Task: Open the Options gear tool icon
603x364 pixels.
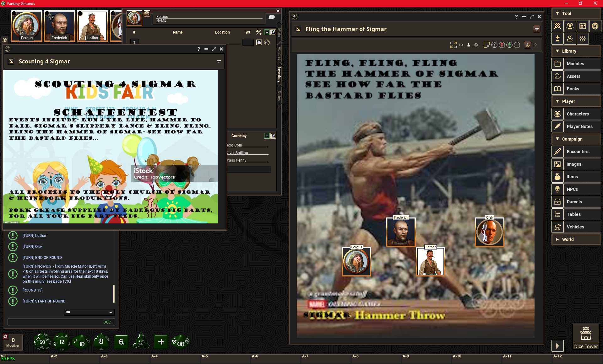Action: point(583,39)
